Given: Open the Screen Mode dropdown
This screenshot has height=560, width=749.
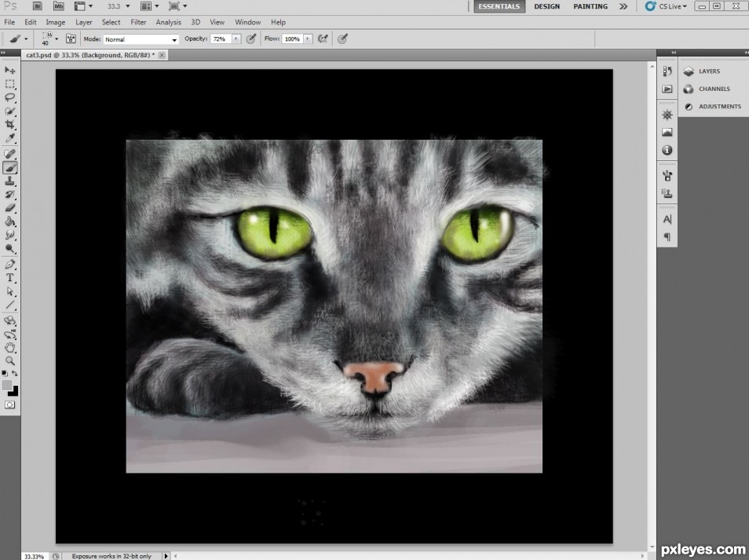Looking at the screenshot, I should point(177,6).
